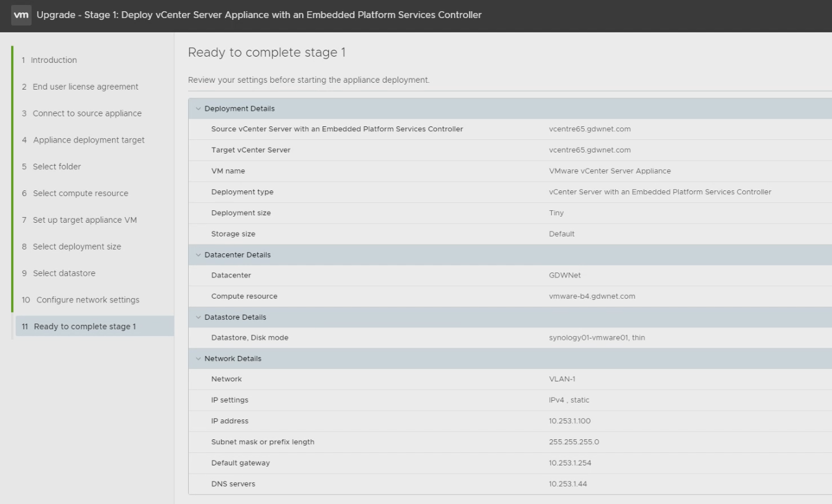Click the Compute resource label
Viewport: 832px width, 504px height.
click(x=244, y=296)
